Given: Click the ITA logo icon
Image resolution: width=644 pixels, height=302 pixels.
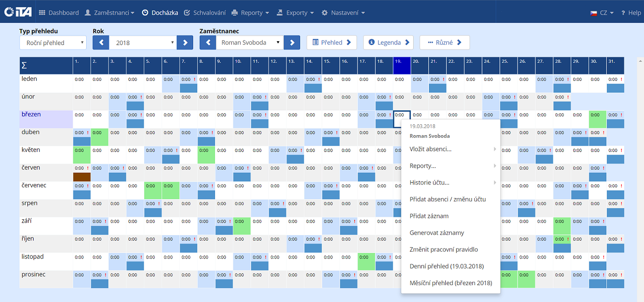Looking at the screenshot, I should click(x=18, y=12).
